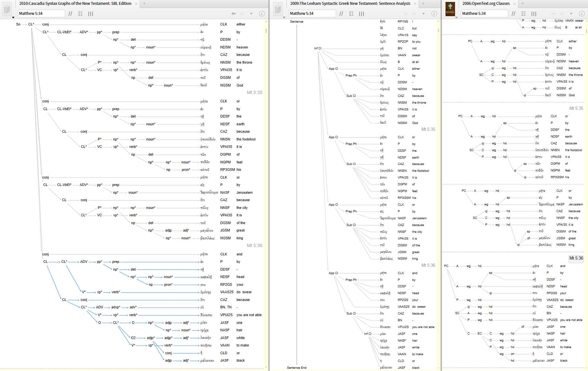
Task: Open the OpenText.org Clauses book cover icon
Action: (x=450, y=9)
